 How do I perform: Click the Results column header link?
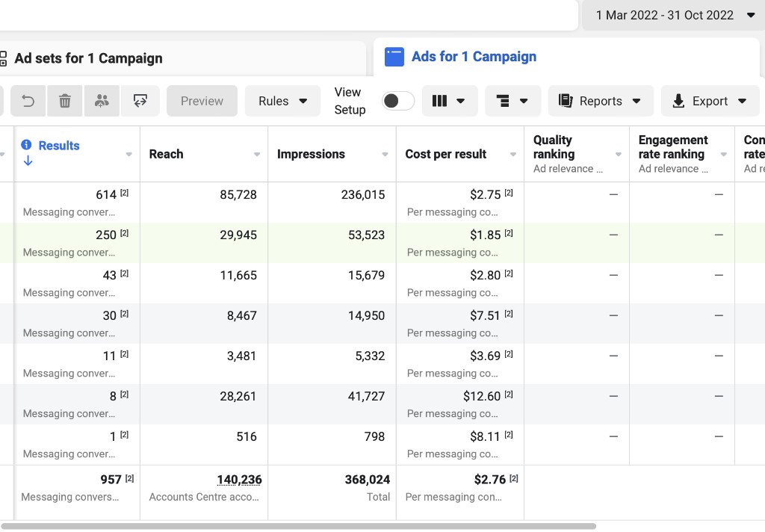tap(59, 146)
